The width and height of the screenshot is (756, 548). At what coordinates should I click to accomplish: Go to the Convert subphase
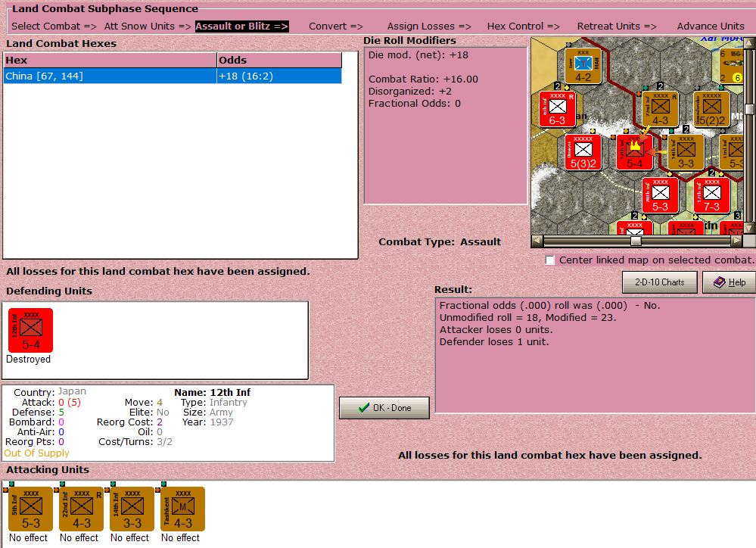click(x=336, y=26)
